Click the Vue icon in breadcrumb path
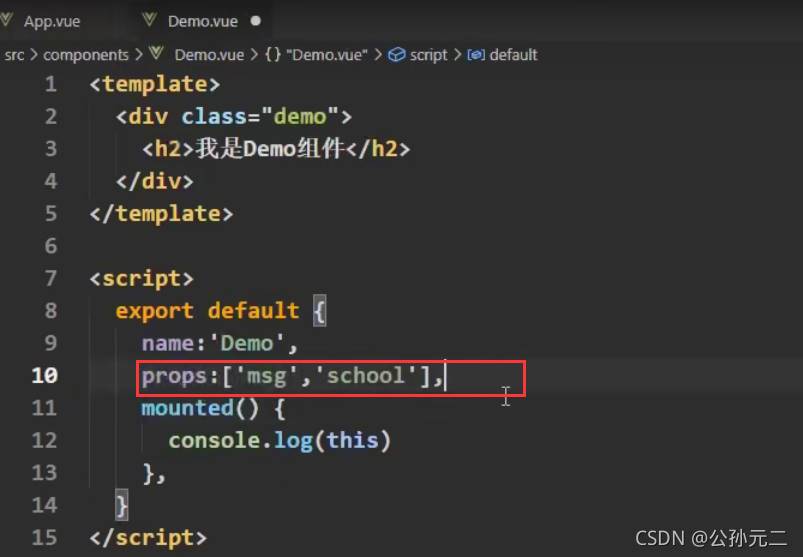The height and width of the screenshot is (557, 803). point(156,53)
